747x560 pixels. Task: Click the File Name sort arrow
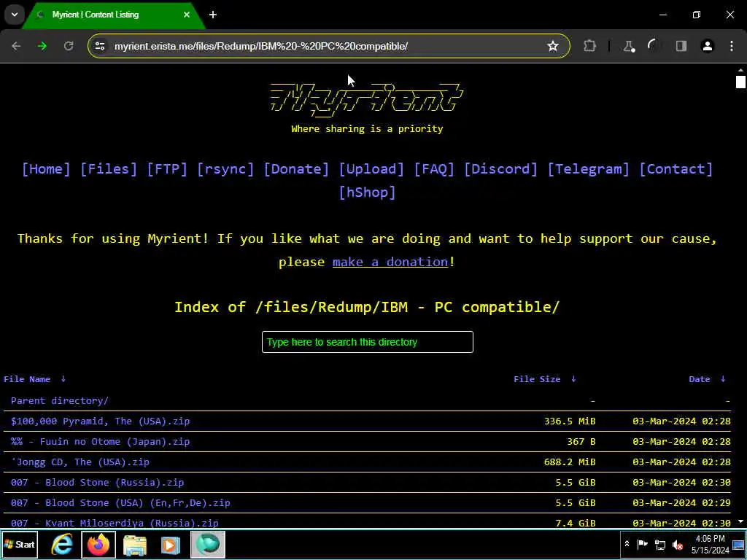click(63, 379)
